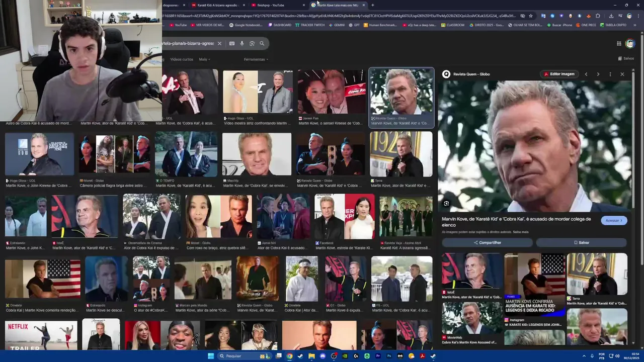644x362 pixels.
Task: Open the MaxVip Martin Kove thumbnail
Action: tap(257, 154)
